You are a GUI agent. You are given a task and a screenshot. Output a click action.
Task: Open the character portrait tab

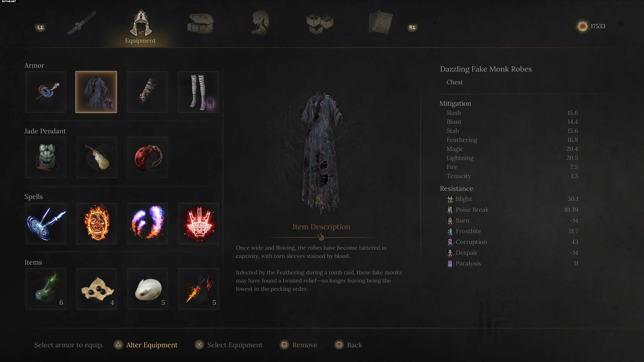[260, 23]
